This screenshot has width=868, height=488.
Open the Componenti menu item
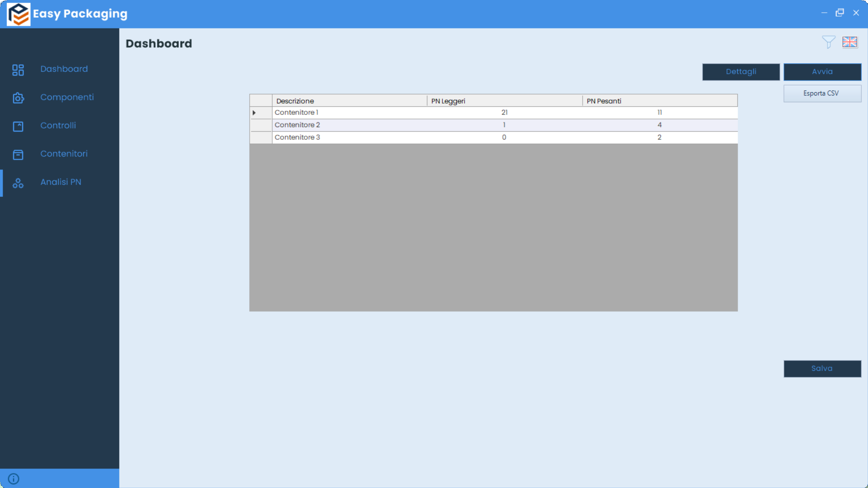pos(67,97)
